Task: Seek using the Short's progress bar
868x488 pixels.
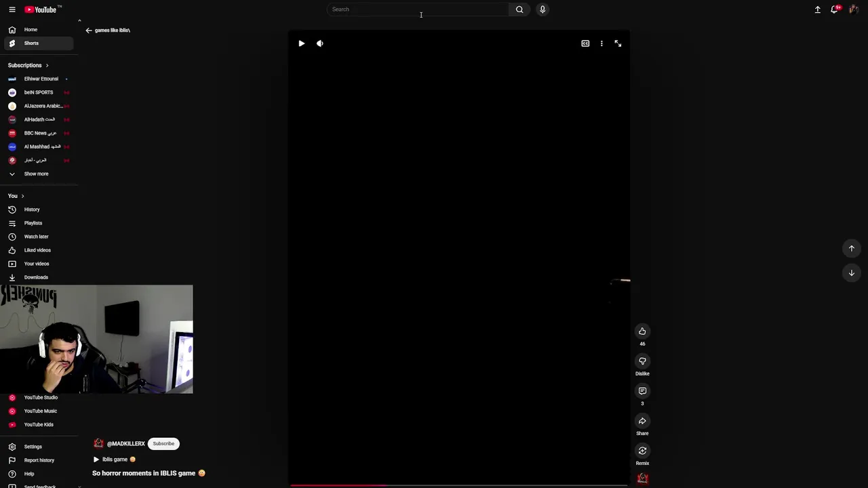Action: point(459,485)
